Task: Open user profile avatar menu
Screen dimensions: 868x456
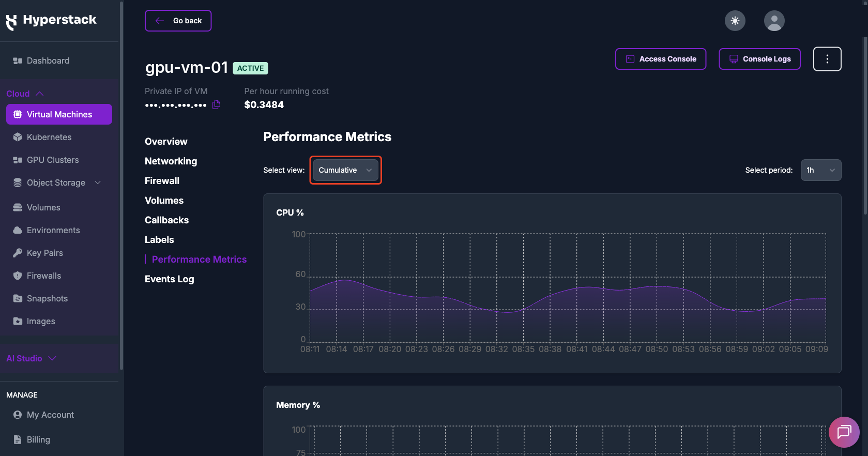Action: (x=774, y=21)
